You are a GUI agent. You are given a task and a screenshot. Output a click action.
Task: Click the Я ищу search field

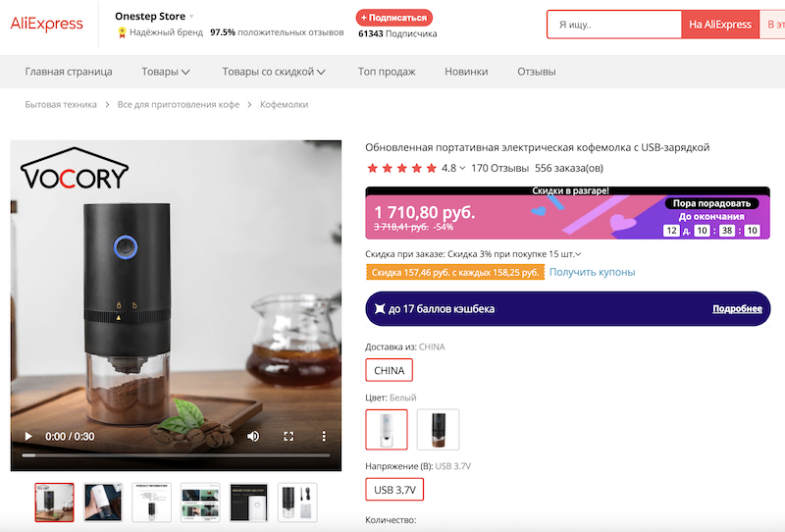(613, 25)
